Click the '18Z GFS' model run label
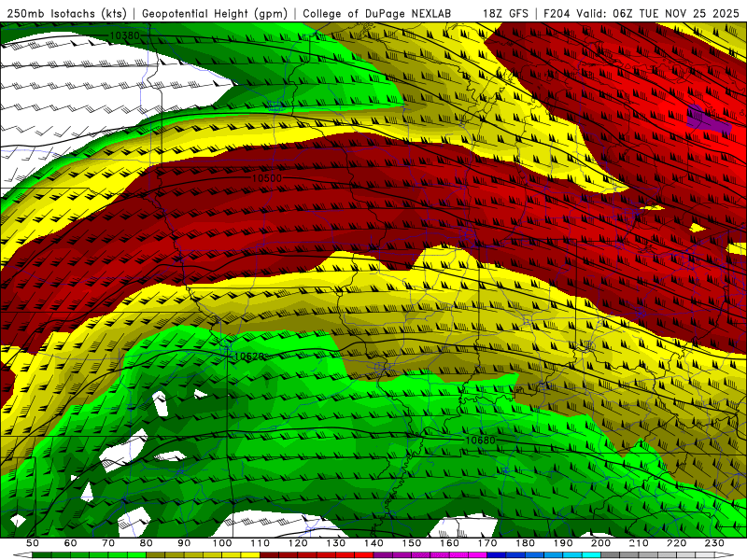 [505, 14]
